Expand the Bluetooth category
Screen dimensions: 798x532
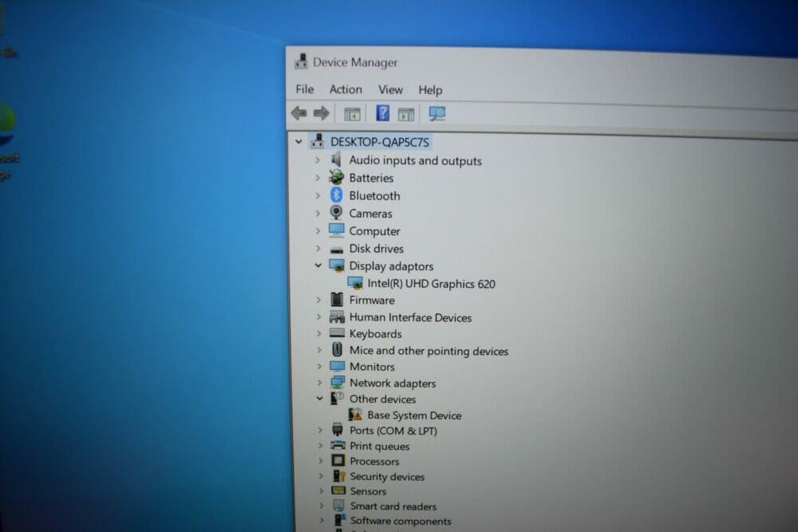click(318, 195)
